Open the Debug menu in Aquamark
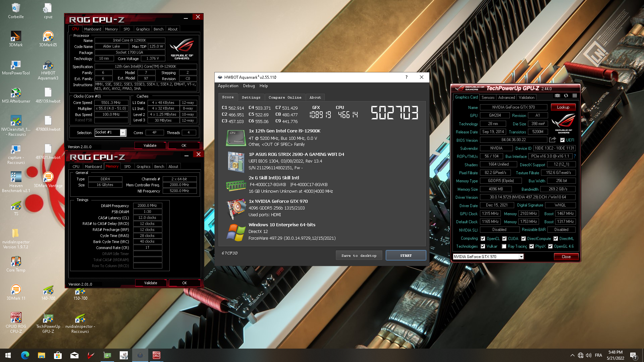Viewport: 644px width, 362px height. (249, 86)
